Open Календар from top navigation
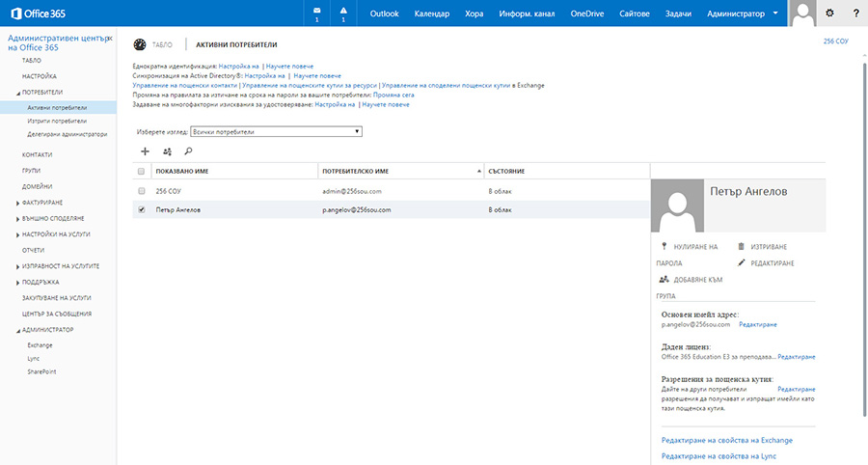Image resolution: width=868 pixels, height=465 pixels. coord(432,14)
